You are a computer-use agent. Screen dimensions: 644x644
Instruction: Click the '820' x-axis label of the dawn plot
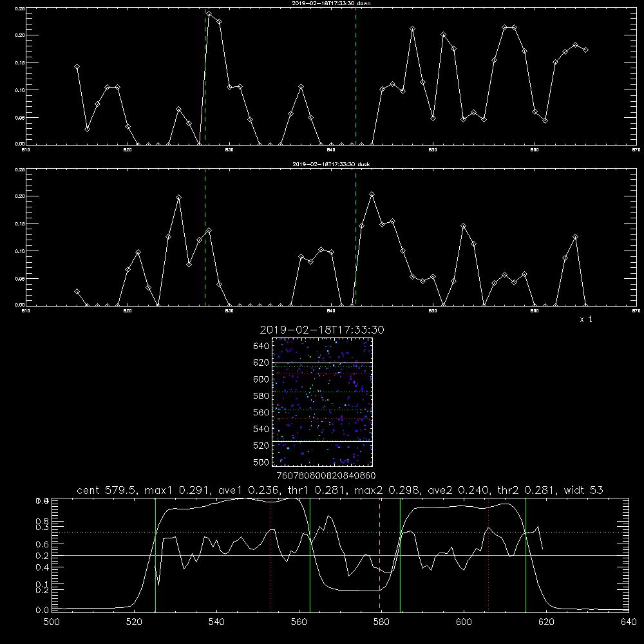coord(128,150)
